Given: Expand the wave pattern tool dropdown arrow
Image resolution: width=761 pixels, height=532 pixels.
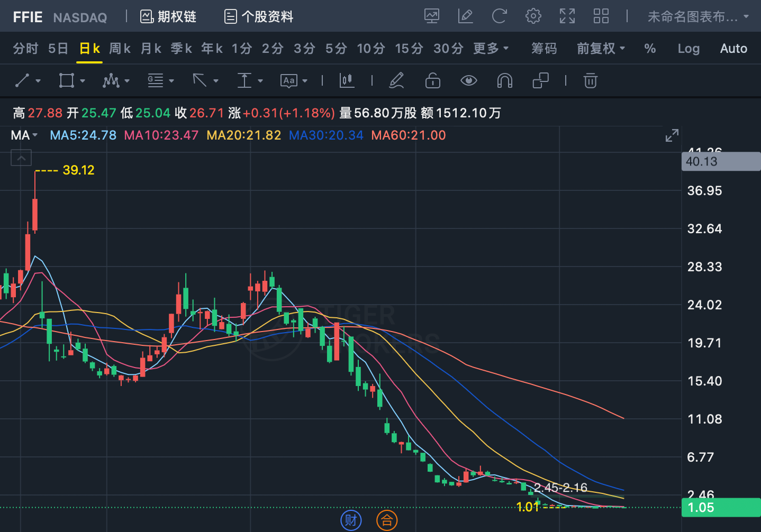Looking at the screenshot, I should coord(127,81).
